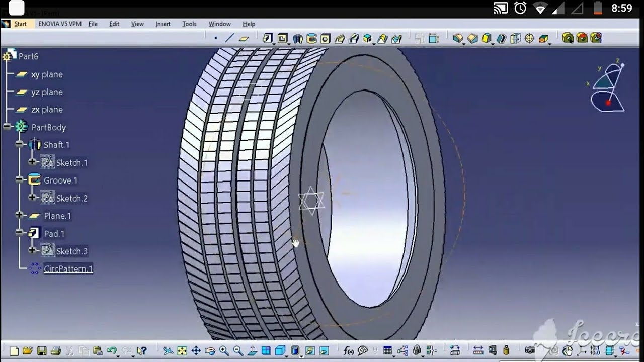Click the Pocket feature icon
Image resolution: width=644 pixels, height=362 pixels.
click(x=283, y=38)
